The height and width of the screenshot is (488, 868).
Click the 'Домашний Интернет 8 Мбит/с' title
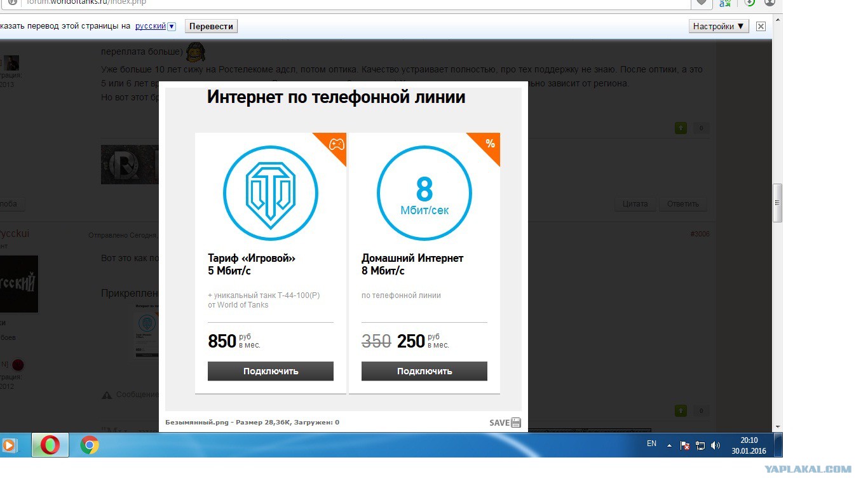pyautogui.click(x=412, y=264)
